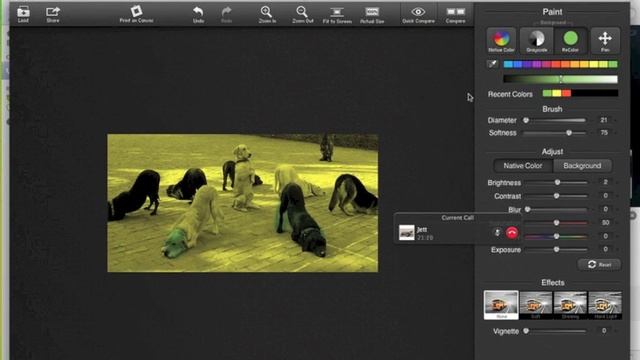Apply the Soft effect thumbnail

tap(536, 305)
